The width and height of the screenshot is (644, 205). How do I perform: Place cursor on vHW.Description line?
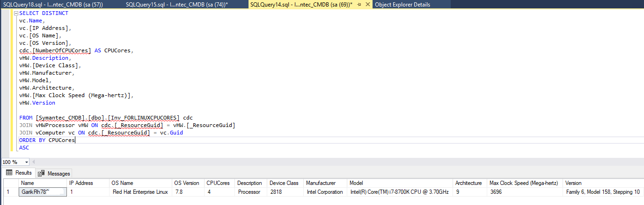[45, 58]
